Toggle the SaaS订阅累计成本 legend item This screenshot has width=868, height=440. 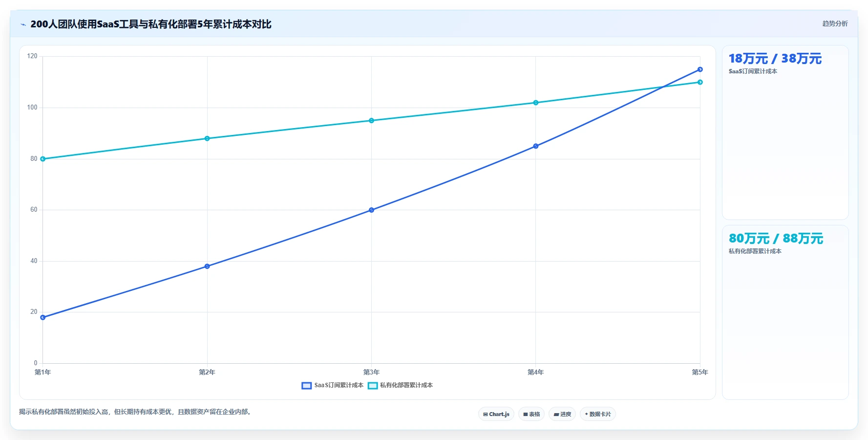click(333, 385)
